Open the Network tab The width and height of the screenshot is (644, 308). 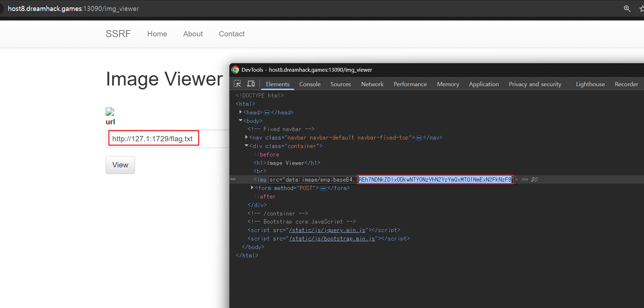click(372, 84)
